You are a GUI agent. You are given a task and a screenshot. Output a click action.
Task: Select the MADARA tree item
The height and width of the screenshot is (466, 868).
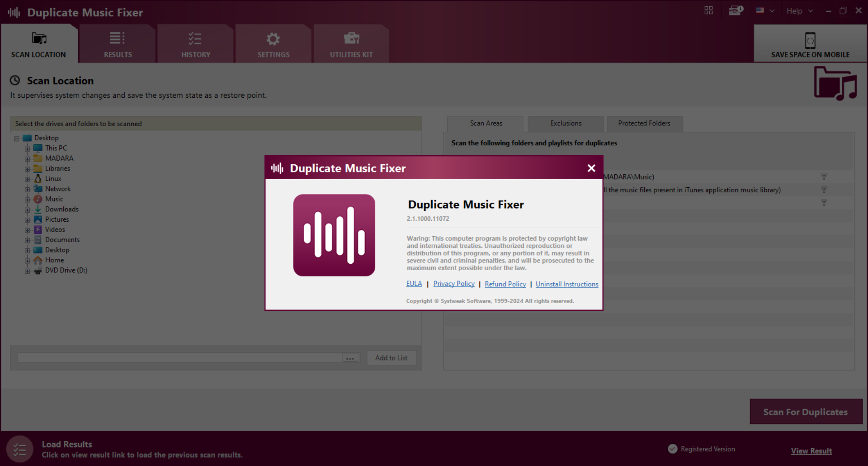(59, 158)
